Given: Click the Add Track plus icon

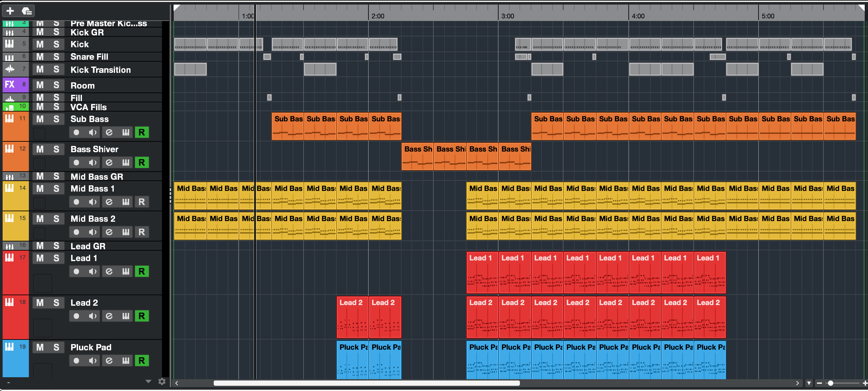Looking at the screenshot, I should click(x=10, y=11).
